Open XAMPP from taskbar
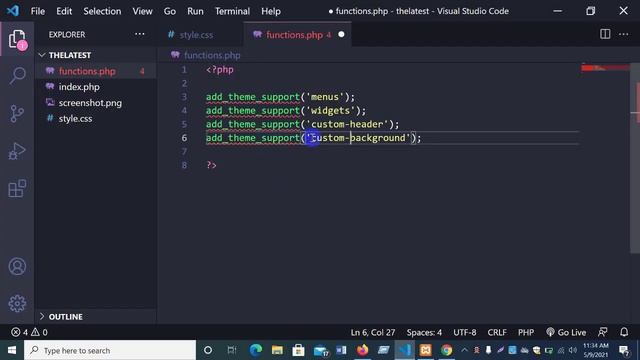Image resolution: width=640 pixels, height=360 pixels. (425, 350)
